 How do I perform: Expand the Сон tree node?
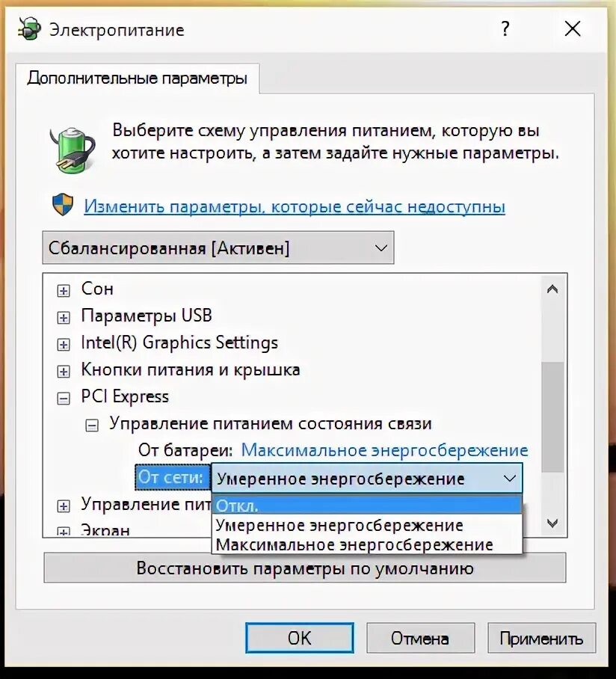coord(64,291)
